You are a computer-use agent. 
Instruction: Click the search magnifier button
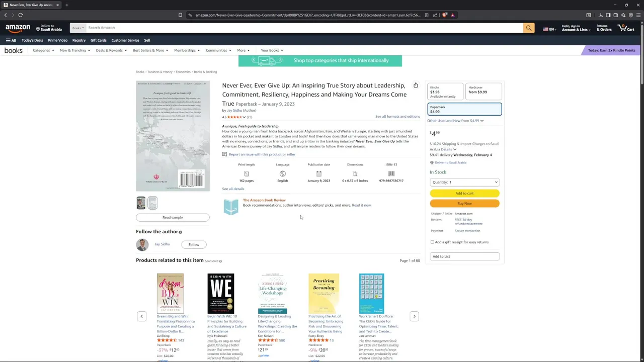click(x=528, y=28)
